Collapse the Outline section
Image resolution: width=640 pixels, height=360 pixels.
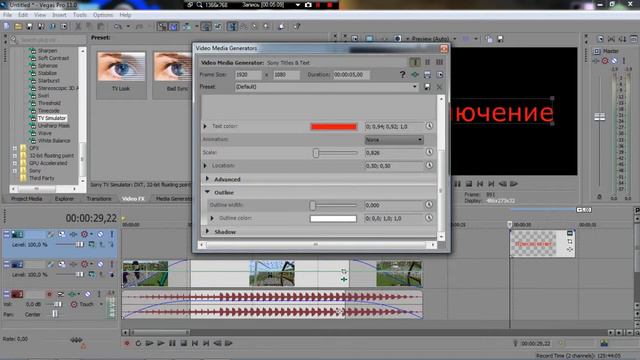click(207, 192)
